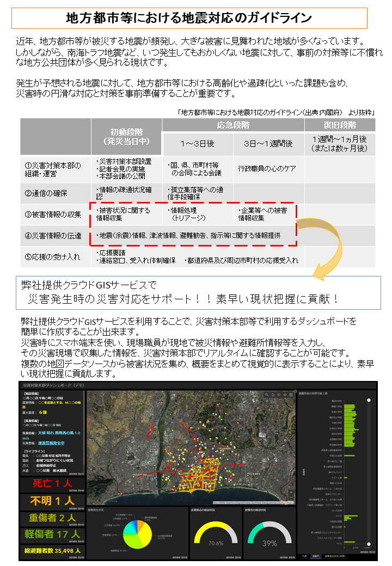Open the basemap gallery grid icon
The image size is (392, 566).
tap(291, 395)
